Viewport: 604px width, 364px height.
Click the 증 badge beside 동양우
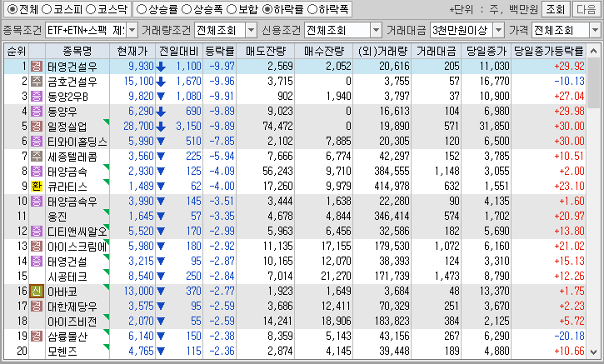37,112
